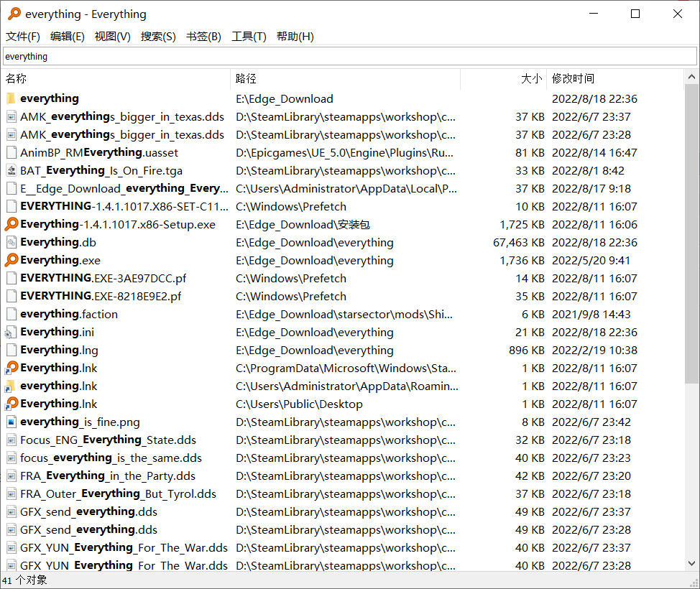Viewport: 700px width, 589px height.
Task: Click the vertical scrollbar thumb
Action: click(x=691, y=234)
